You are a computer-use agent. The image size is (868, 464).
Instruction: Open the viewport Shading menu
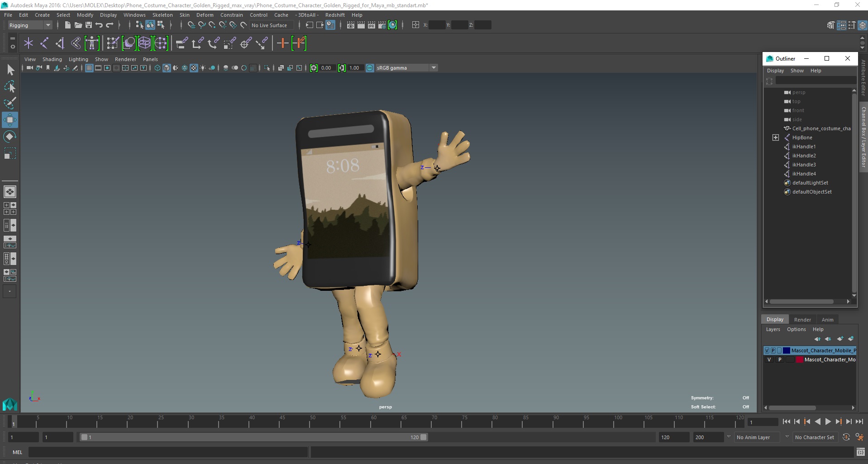52,59
